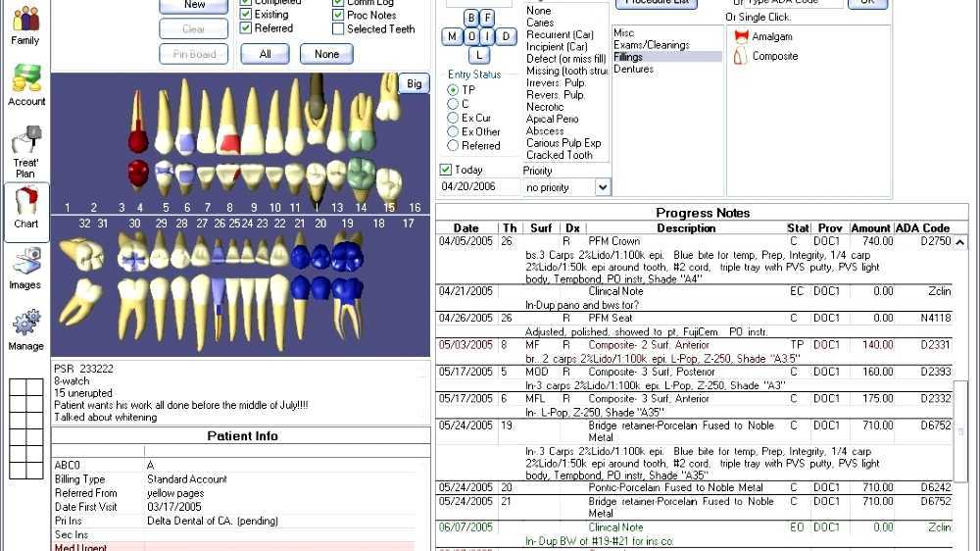Screen dimensions: 980x551
Task: Click the date field 04/20/2006
Action: (x=479, y=186)
